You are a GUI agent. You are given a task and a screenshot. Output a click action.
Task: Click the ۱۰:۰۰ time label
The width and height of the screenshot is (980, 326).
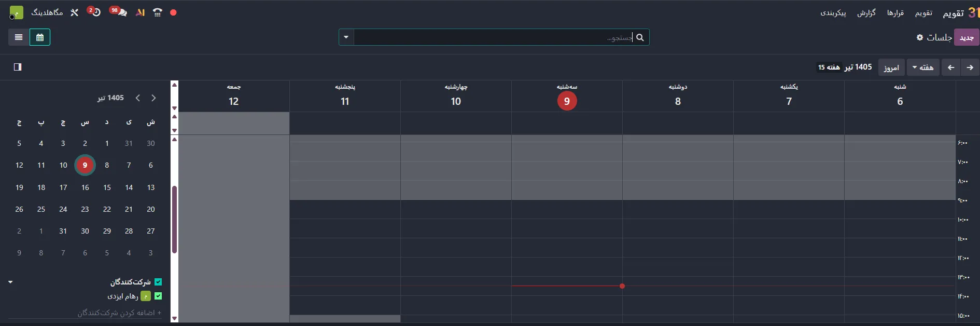point(963,220)
